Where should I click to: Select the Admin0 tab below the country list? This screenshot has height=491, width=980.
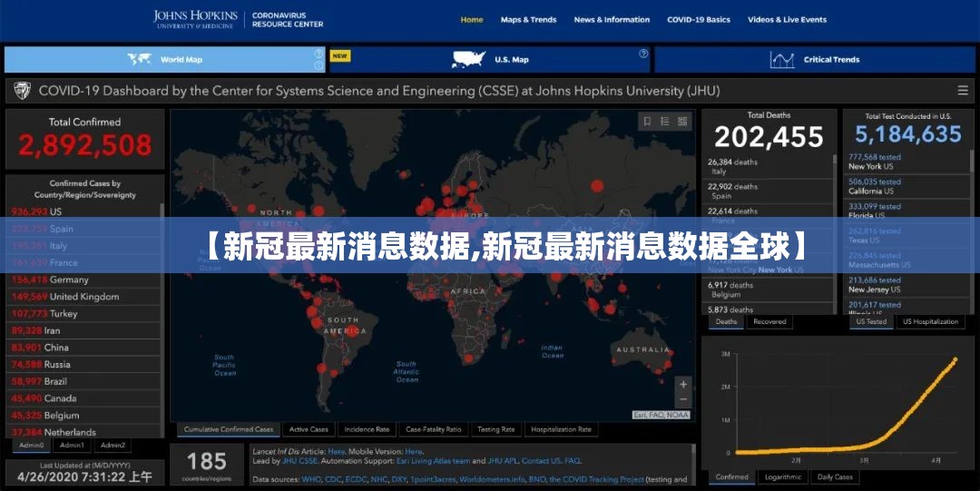[31, 446]
